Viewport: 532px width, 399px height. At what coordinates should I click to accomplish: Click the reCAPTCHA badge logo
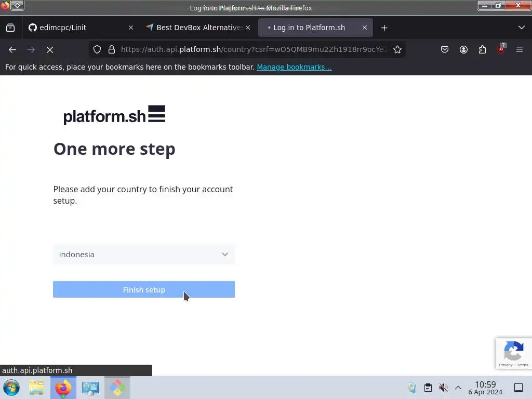point(514,351)
